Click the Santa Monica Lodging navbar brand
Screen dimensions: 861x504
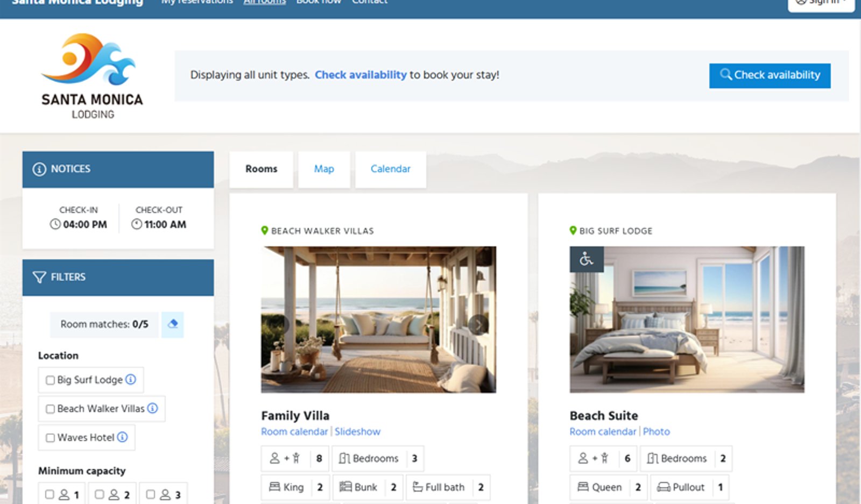coord(77,3)
